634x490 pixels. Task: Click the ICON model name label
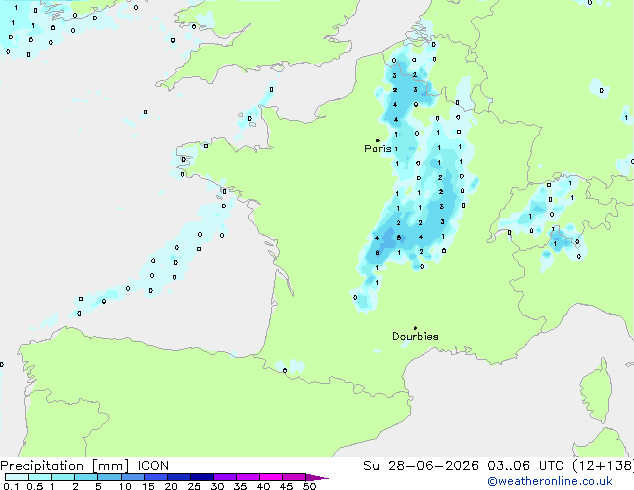click(x=153, y=466)
